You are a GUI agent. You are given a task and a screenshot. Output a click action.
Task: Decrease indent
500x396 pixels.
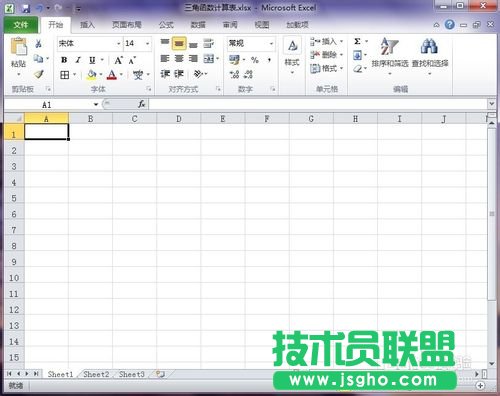coord(165,74)
